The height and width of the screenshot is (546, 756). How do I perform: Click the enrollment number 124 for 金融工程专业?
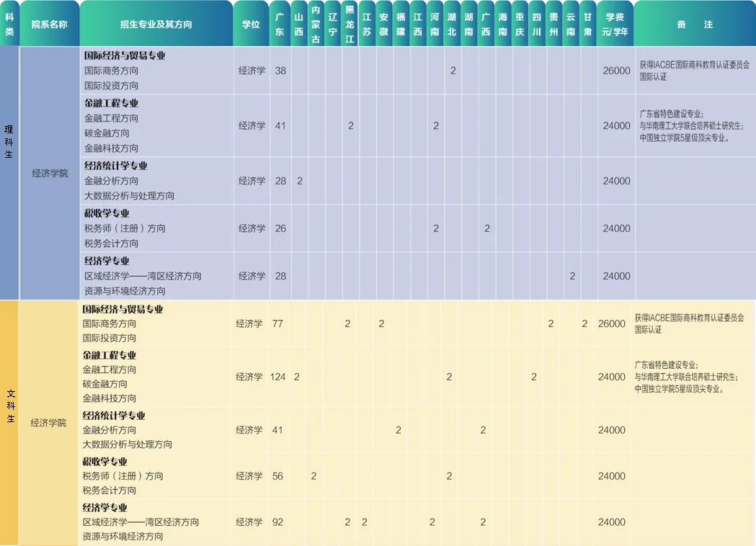pyautogui.click(x=278, y=376)
